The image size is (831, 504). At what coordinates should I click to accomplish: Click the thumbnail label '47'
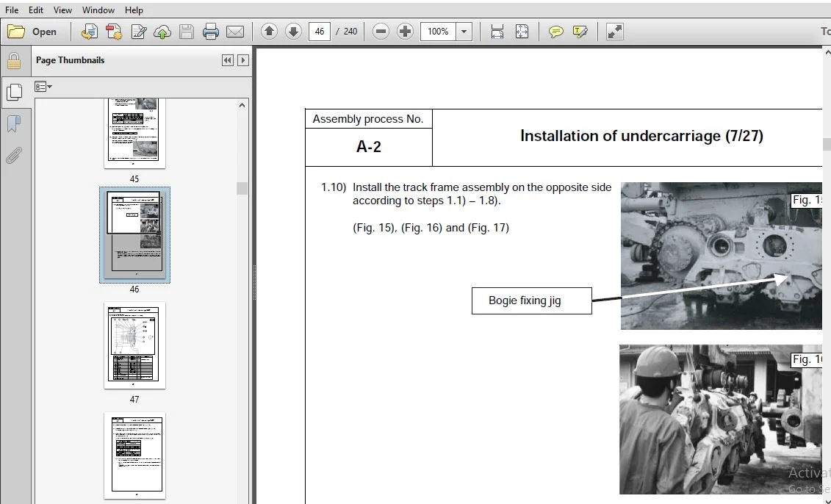click(134, 399)
